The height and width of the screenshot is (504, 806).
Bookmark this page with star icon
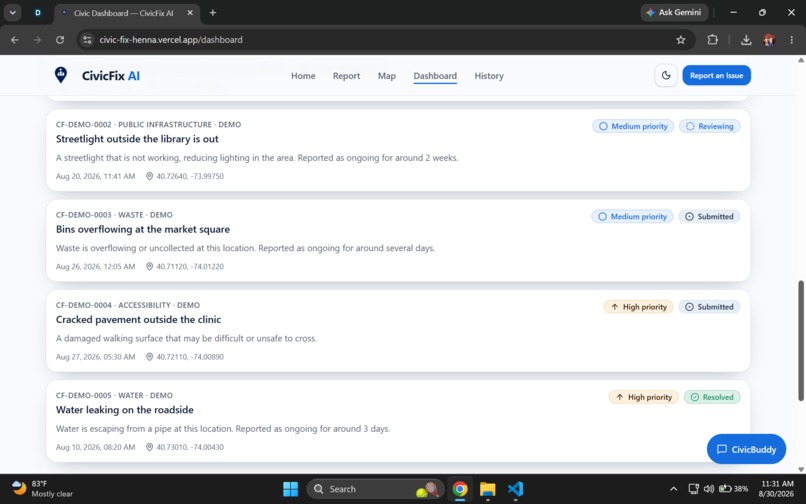tap(681, 40)
